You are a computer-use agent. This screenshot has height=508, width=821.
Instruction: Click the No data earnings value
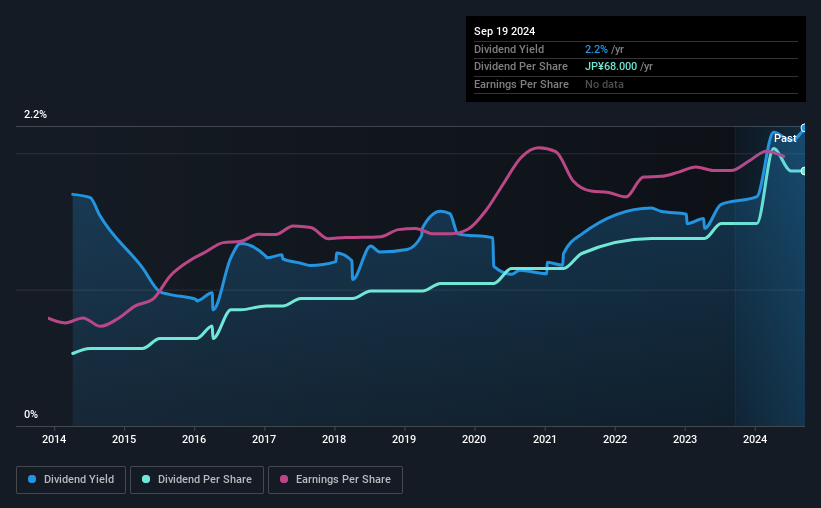coord(604,84)
